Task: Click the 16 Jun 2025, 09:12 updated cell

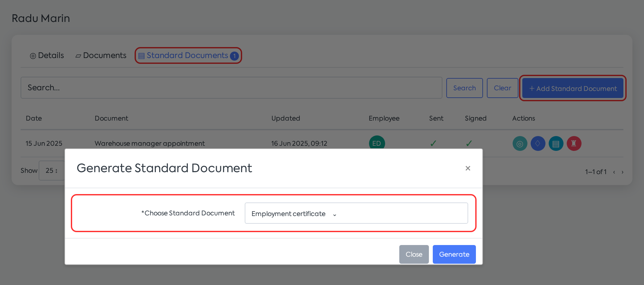Action: click(299, 143)
